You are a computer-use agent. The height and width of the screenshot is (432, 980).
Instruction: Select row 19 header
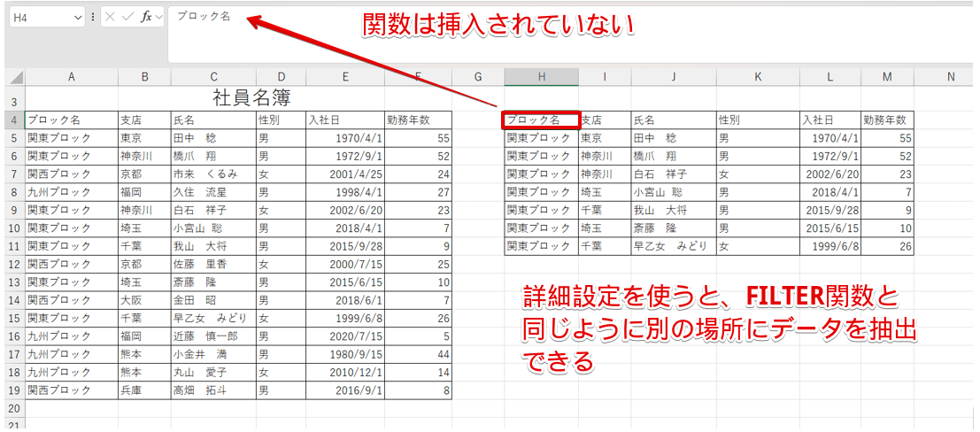click(12, 390)
